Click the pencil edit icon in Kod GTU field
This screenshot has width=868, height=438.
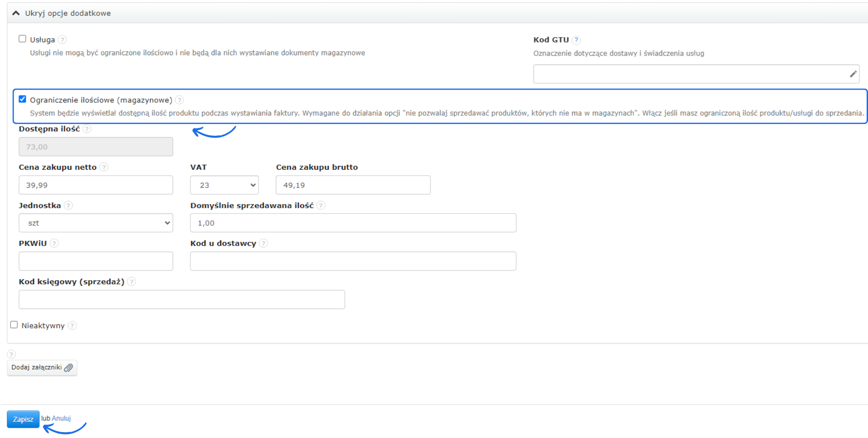click(853, 74)
